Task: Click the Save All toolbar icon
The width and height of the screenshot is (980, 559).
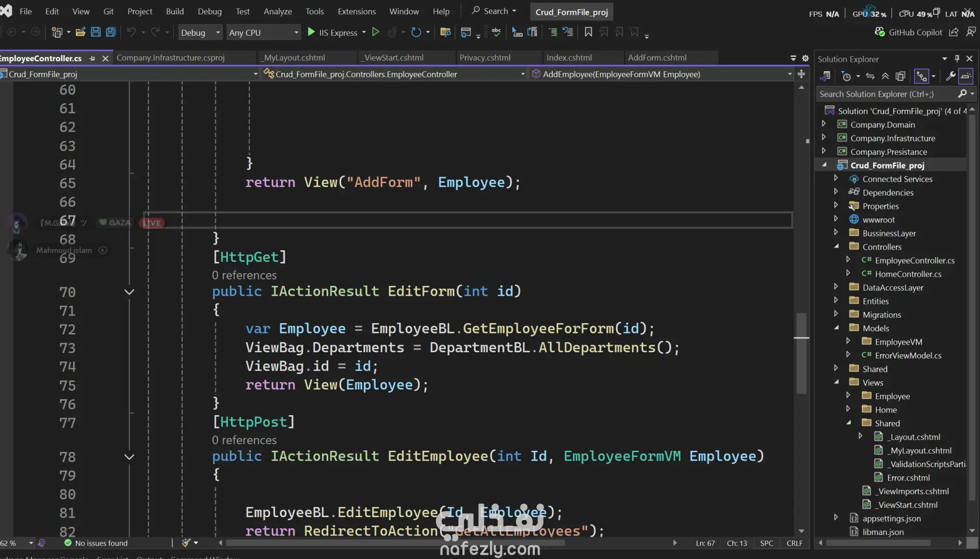Action: [x=110, y=32]
